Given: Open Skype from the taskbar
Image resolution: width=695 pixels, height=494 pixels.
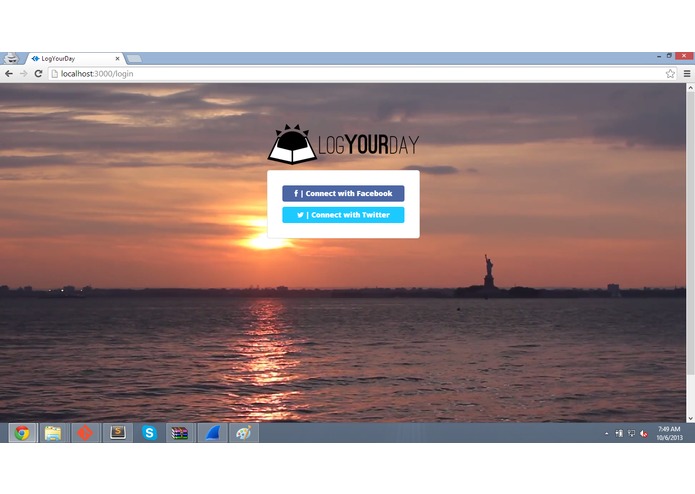Looking at the screenshot, I should [x=149, y=433].
